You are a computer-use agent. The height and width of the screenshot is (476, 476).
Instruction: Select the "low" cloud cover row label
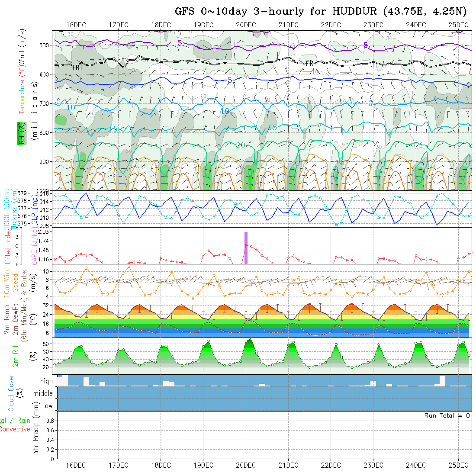tap(48, 406)
